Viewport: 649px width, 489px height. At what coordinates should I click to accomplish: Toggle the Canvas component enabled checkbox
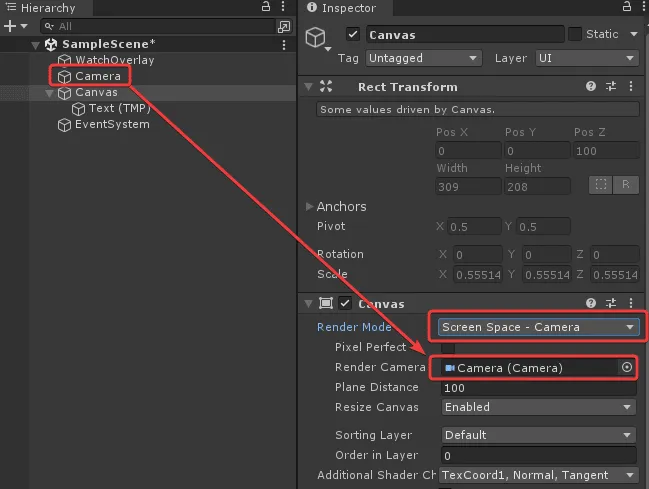click(345, 303)
